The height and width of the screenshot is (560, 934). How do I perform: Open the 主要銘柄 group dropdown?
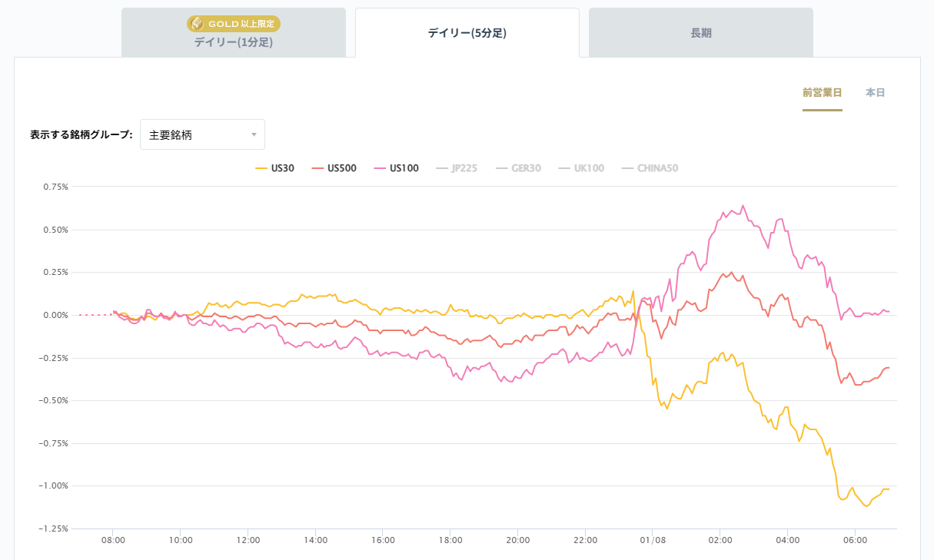click(x=201, y=134)
